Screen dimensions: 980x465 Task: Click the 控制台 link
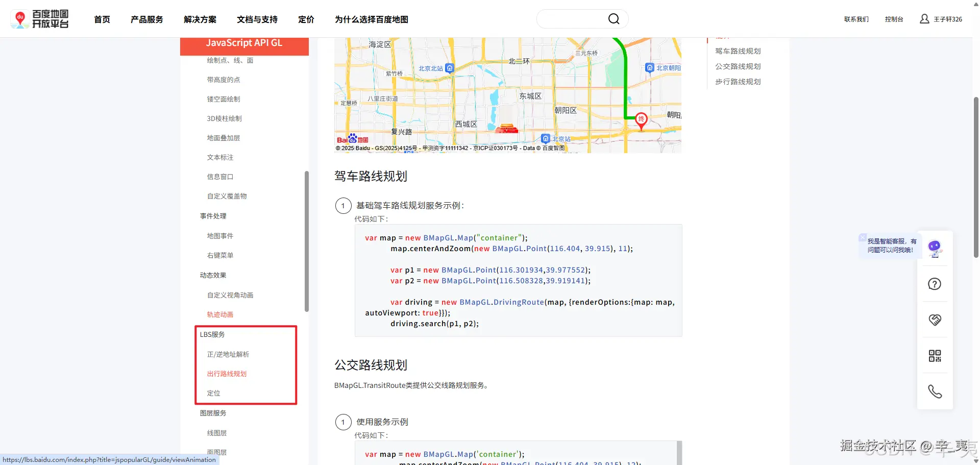894,19
